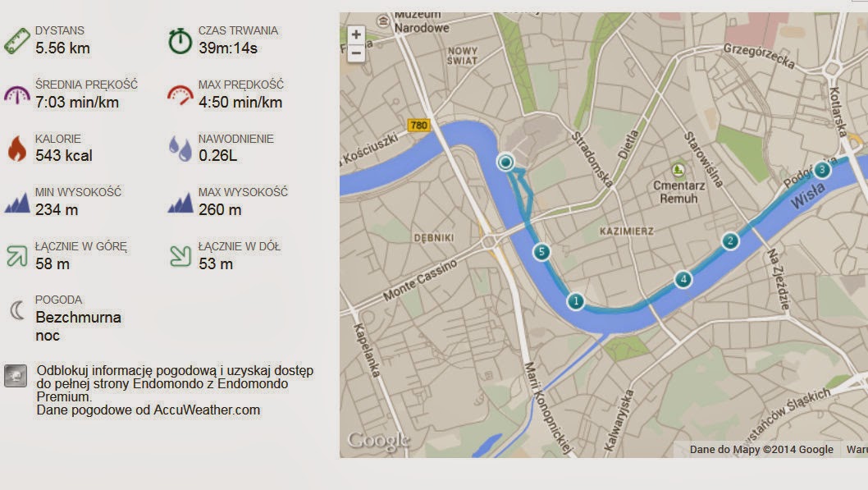Click the mountain icon beside Min wysokość
The image size is (868, 490).
[16, 202]
